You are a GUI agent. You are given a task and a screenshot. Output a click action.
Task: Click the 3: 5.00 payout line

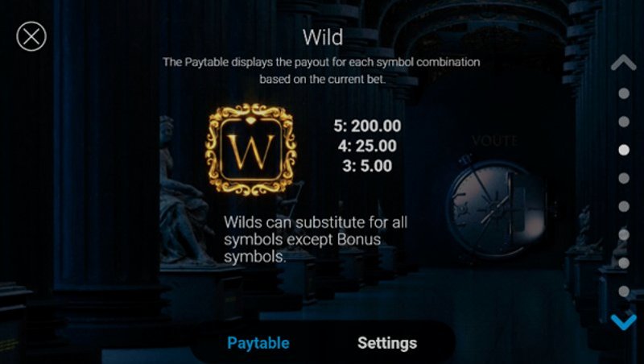click(367, 166)
